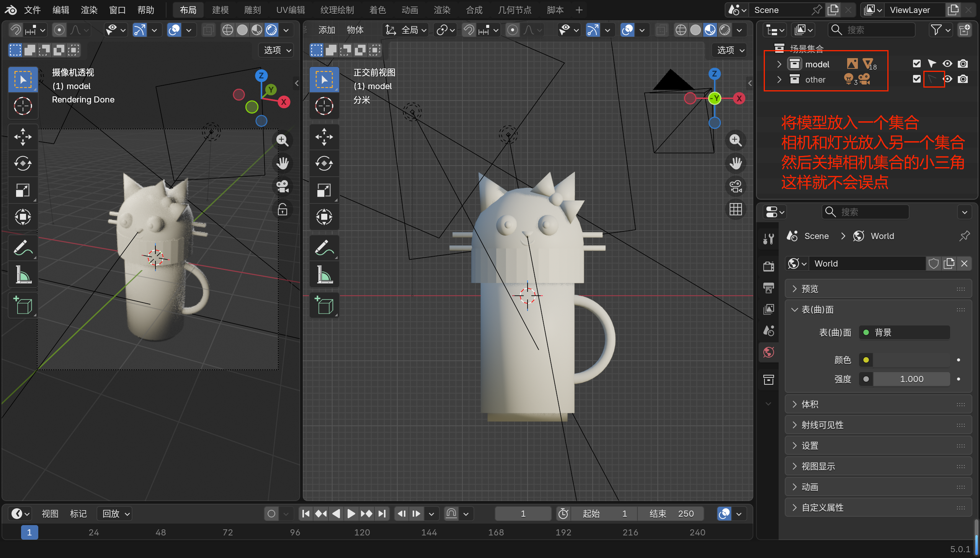
Task: Uncheck the model collection exclude checkbox
Action: 917,63
